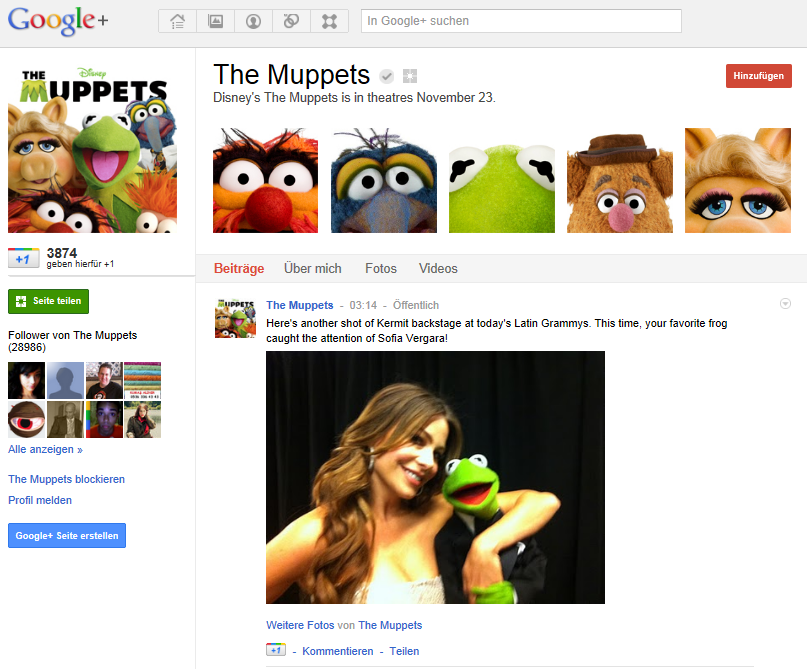Switch to the Videos tab
The width and height of the screenshot is (807, 669).
(x=438, y=269)
